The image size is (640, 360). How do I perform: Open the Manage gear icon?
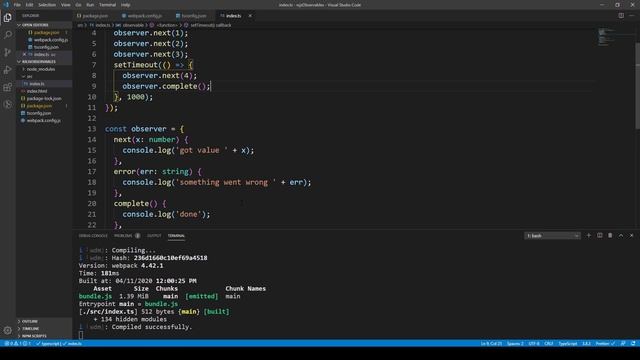(x=8, y=330)
